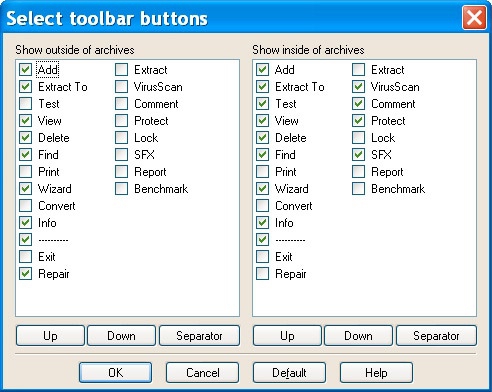Open the Help button
Viewport: 492px width, 392px height.
pos(376,373)
